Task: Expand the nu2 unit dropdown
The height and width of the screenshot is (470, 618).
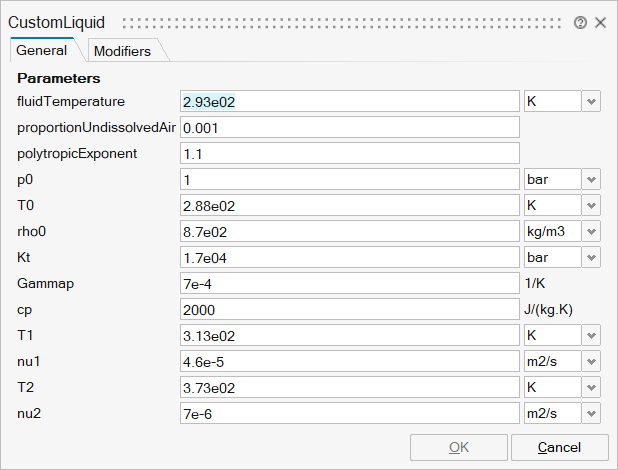Action: [x=591, y=413]
